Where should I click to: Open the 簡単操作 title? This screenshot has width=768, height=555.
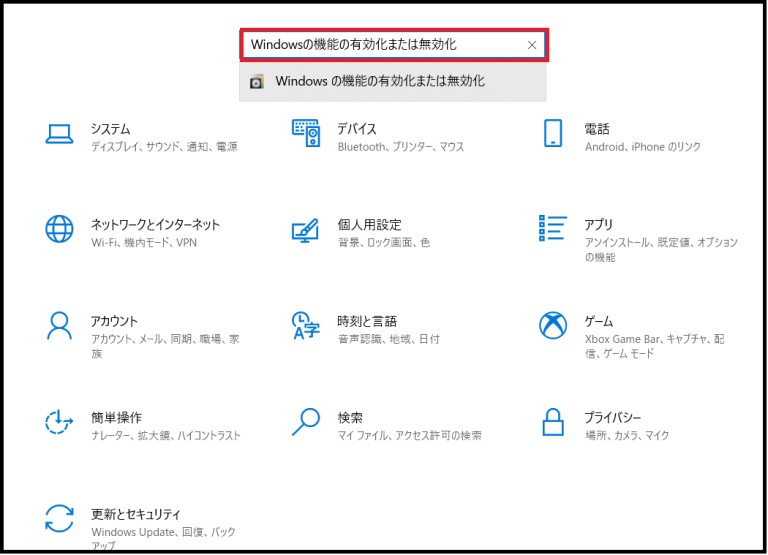pos(117,417)
